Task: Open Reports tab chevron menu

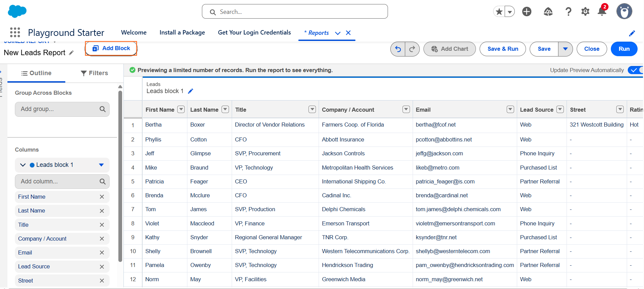Action: (x=338, y=33)
